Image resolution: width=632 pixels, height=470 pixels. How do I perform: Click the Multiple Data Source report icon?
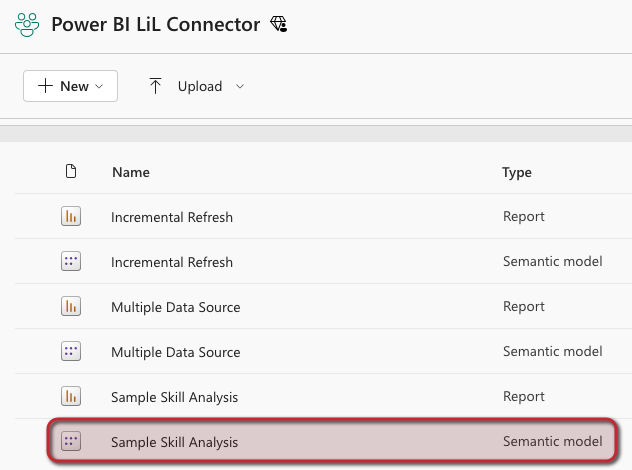click(71, 306)
